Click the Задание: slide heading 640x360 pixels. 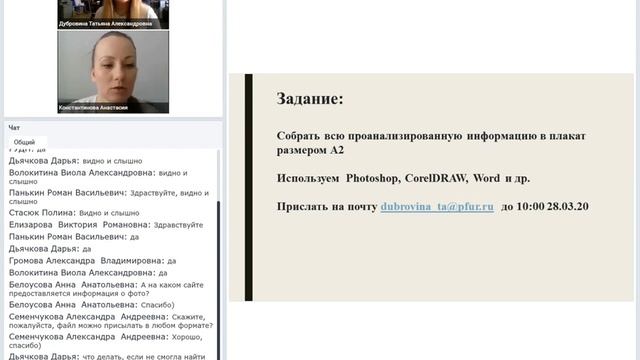[x=310, y=98]
